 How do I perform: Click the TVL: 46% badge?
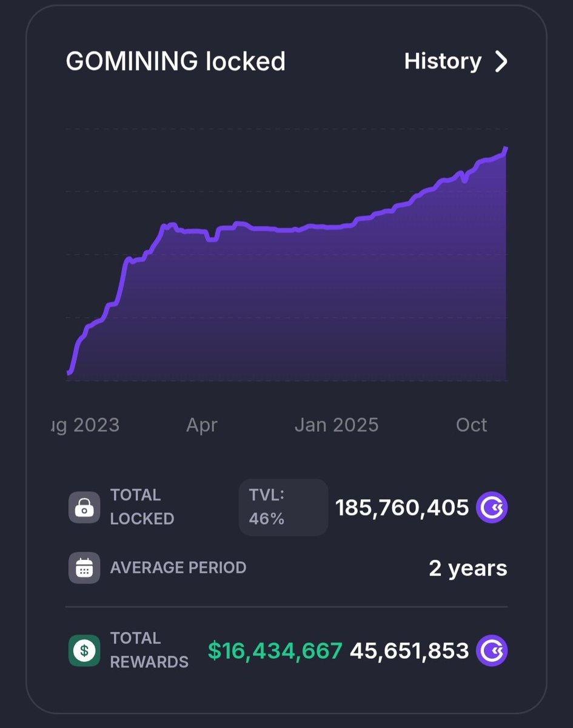pos(283,507)
